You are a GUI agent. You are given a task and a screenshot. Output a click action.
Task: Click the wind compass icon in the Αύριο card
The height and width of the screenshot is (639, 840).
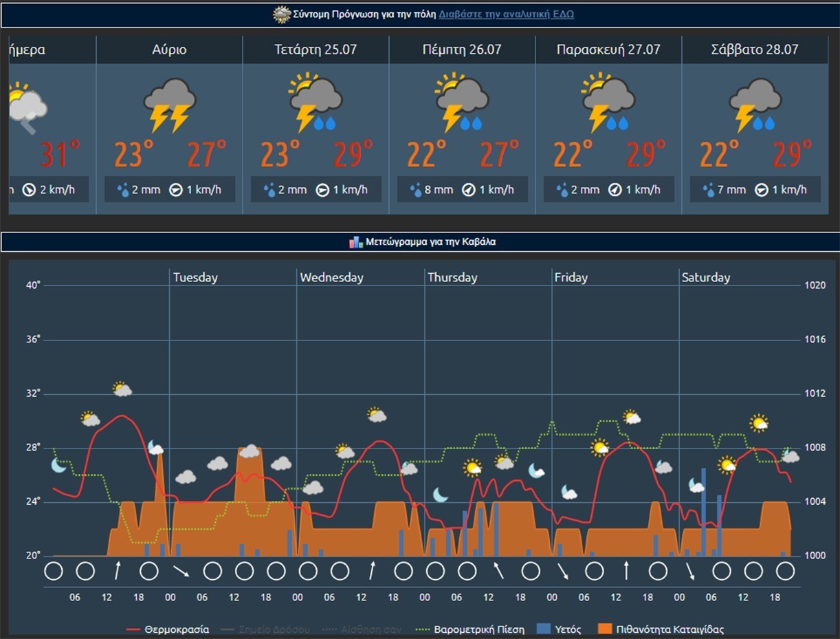click(x=176, y=190)
